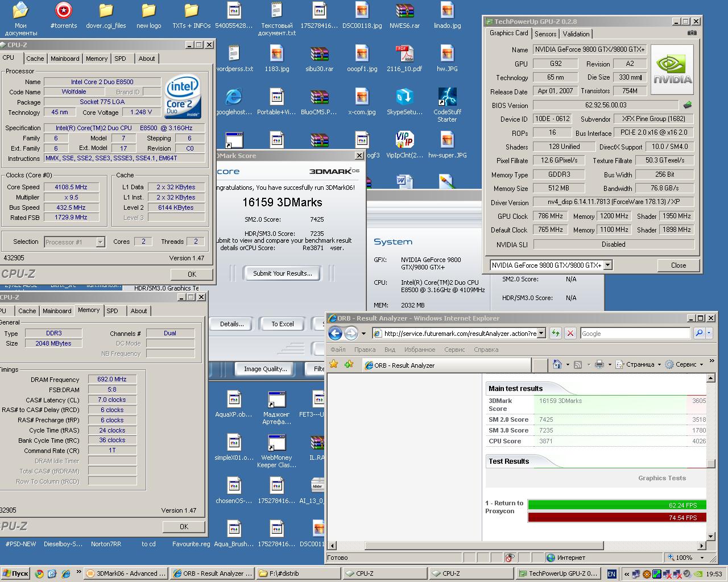This screenshot has height=582, width=728.
Task: Click the IE Home icon
Action: click(x=557, y=364)
